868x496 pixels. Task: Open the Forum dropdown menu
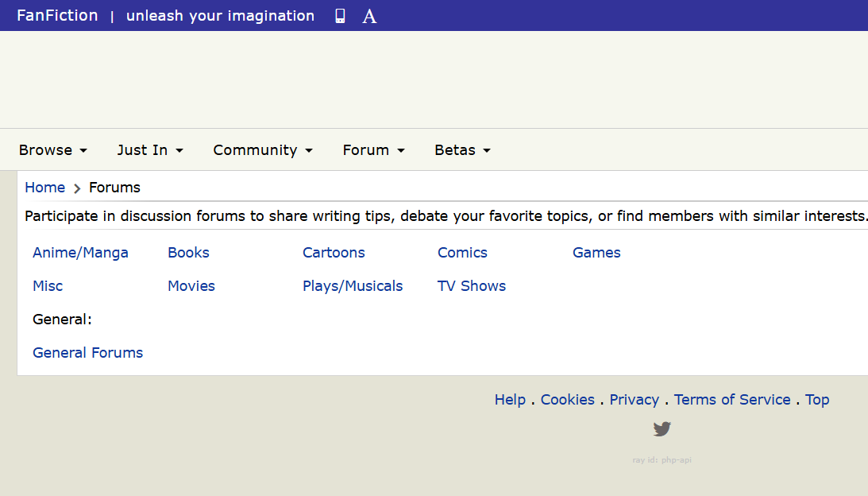374,150
